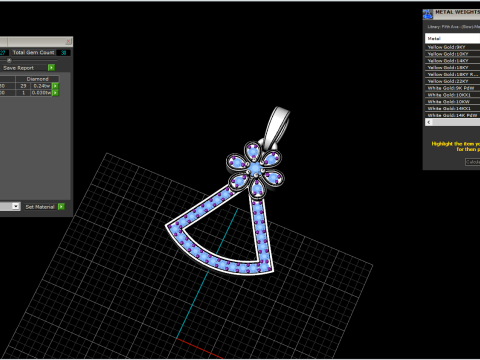Select 'White Gold:9K PdW' in the metal list
Viewport: 480px width, 360px height.
pyautogui.click(x=452, y=88)
